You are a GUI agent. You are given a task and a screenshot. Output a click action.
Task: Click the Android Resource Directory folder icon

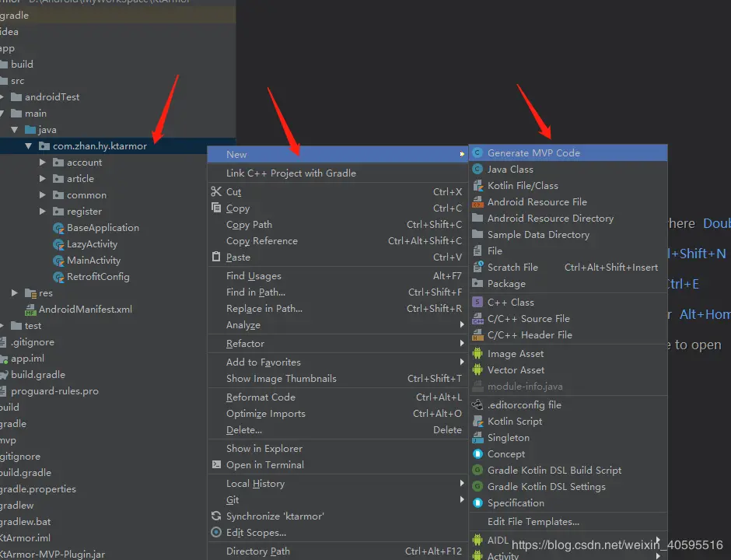click(477, 219)
